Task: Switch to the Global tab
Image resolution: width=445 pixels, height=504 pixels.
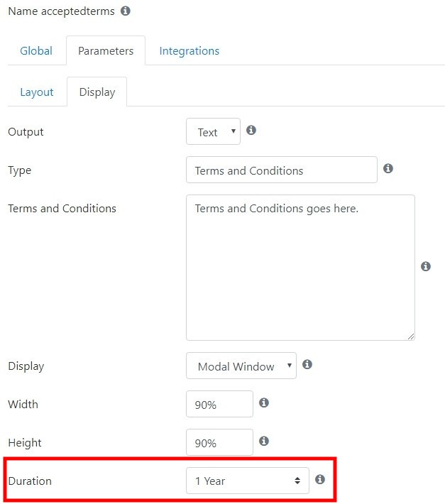Action: coord(36,51)
